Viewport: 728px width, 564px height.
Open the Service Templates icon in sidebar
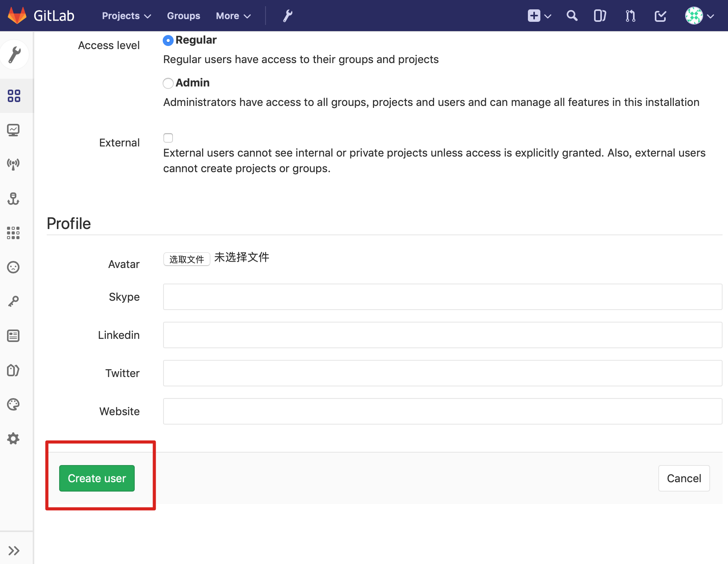click(14, 336)
